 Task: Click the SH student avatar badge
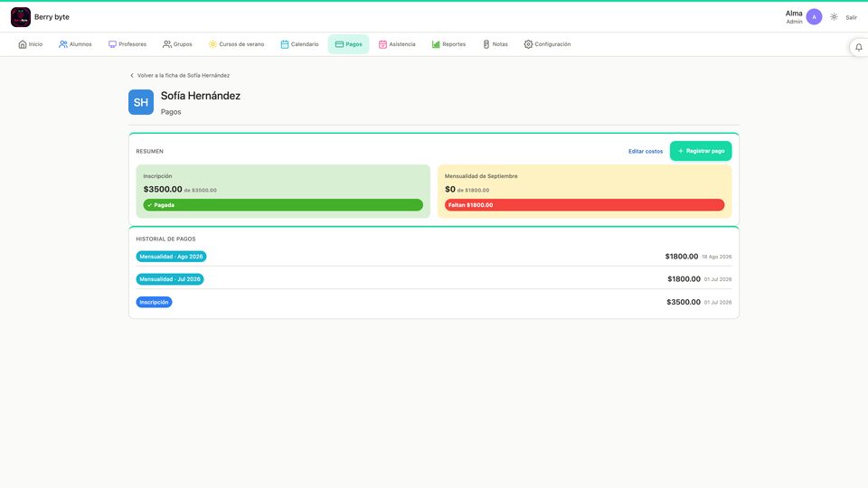point(141,102)
